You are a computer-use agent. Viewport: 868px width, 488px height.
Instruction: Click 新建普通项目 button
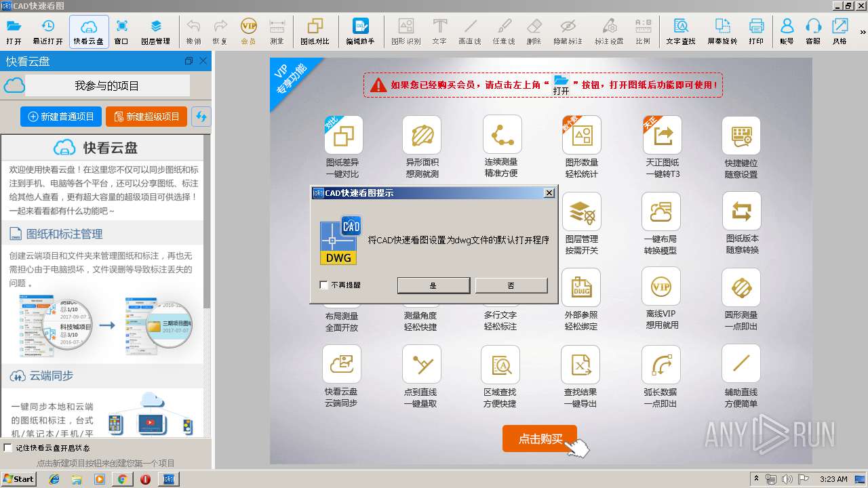[x=61, y=117]
